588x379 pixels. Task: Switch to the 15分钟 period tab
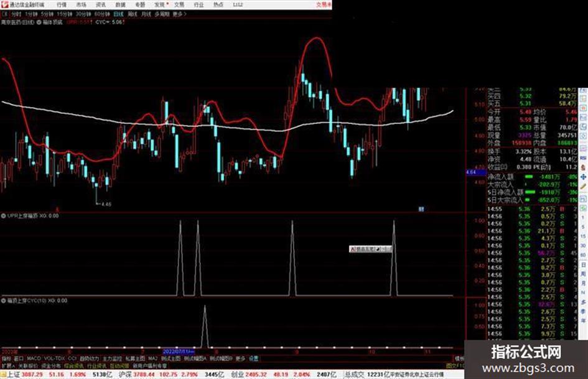tap(64, 14)
